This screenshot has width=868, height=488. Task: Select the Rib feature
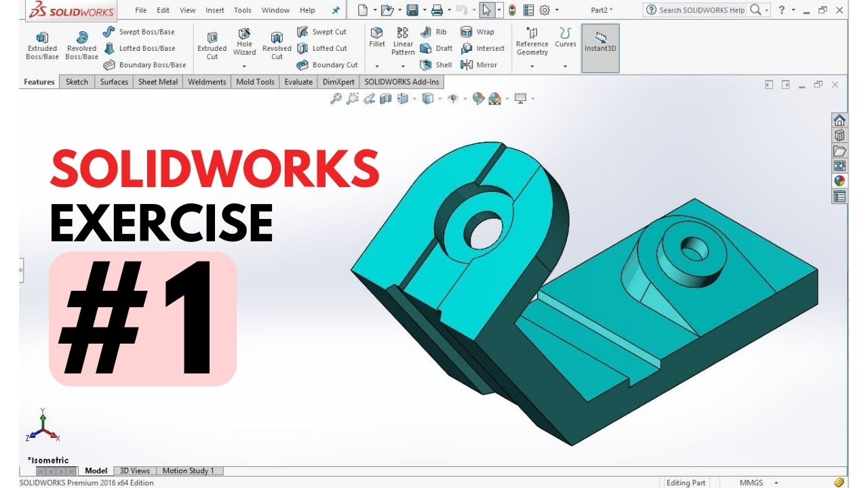click(x=434, y=32)
